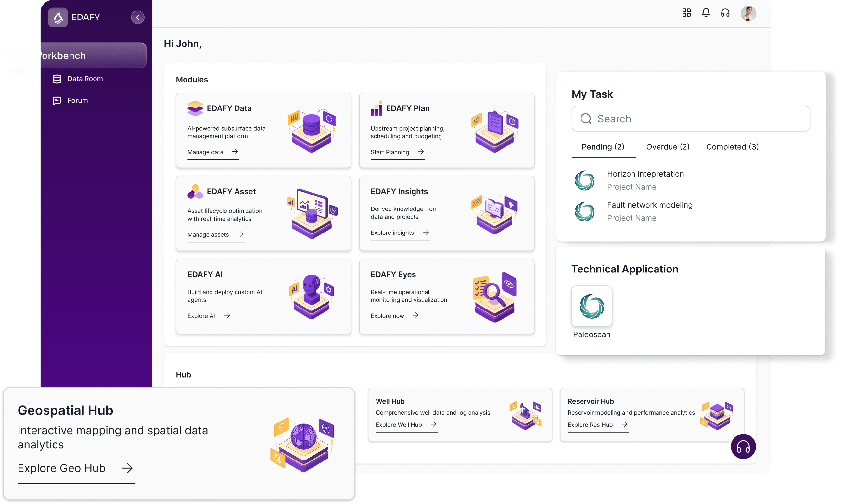Collapse the sidebar with the chevron button

pyautogui.click(x=137, y=17)
